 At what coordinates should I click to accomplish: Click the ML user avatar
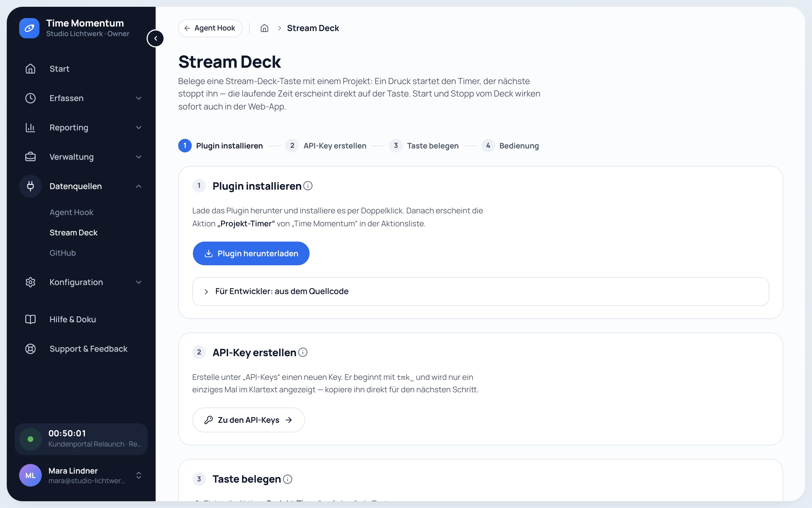pos(30,476)
